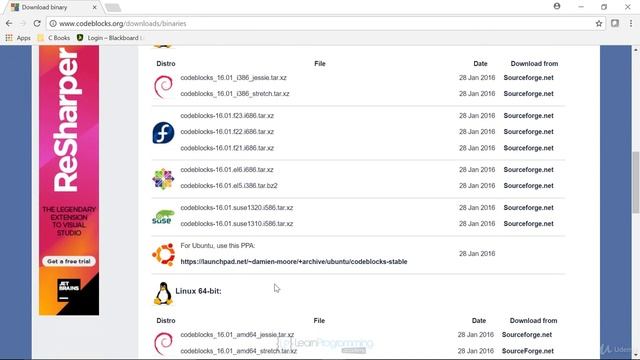The width and height of the screenshot is (640, 360).
Task: Click the page vertical scrollbar thumb
Action: click(x=636, y=182)
